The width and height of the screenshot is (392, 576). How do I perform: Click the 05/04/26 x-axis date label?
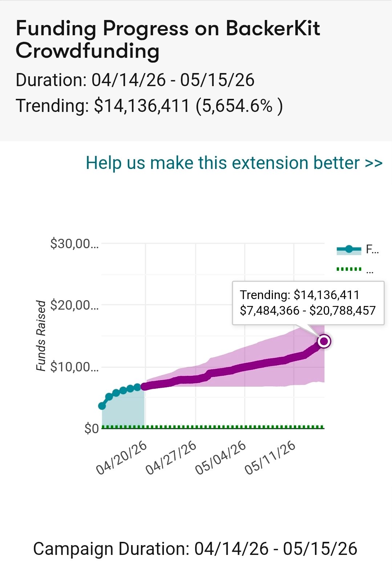[221, 458]
